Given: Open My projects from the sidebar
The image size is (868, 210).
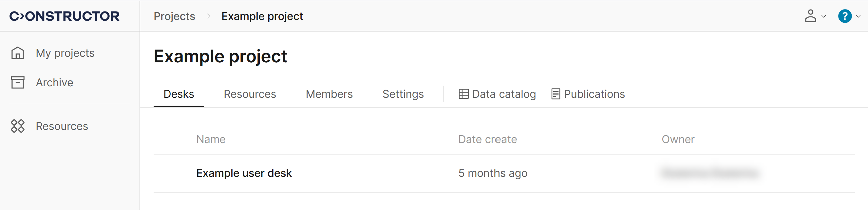Looking at the screenshot, I should point(65,53).
